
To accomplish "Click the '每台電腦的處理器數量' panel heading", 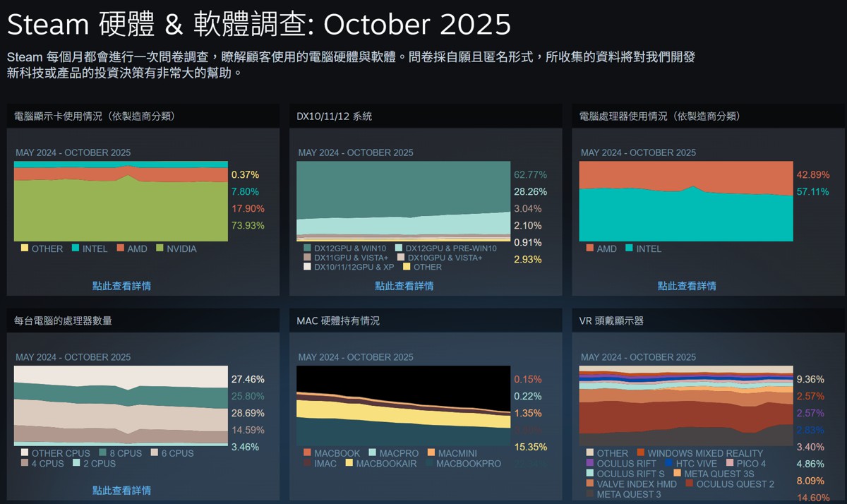I will (x=63, y=320).
